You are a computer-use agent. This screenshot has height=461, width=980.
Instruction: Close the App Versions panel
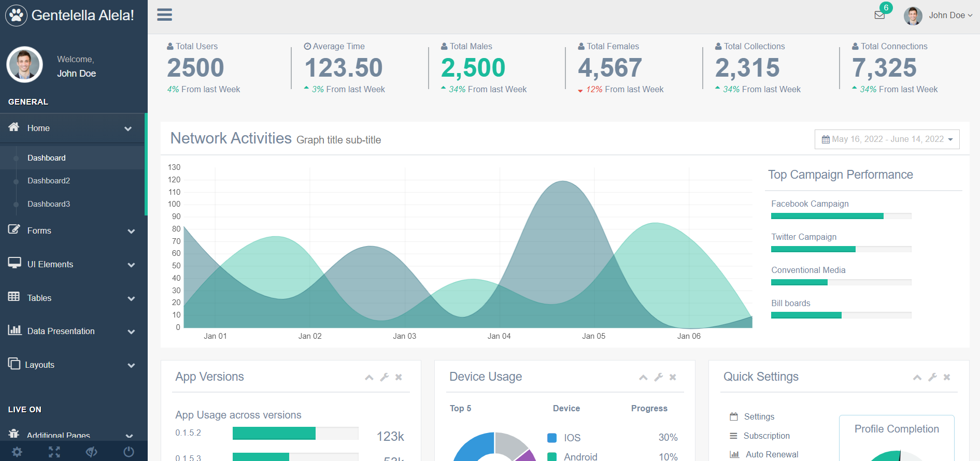pyautogui.click(x=399, y=377)
